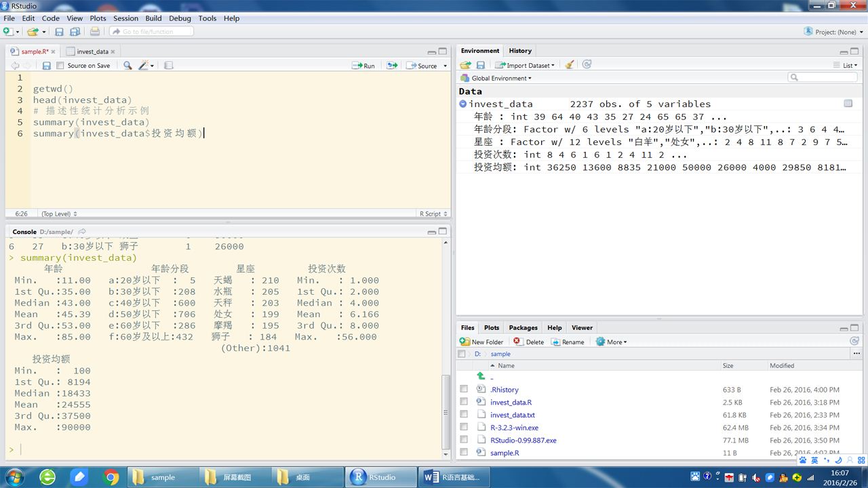Open the Import Dataset dropdown
Image resolution: width=868 pixels, height=488 pixels.
coord(525,65)
